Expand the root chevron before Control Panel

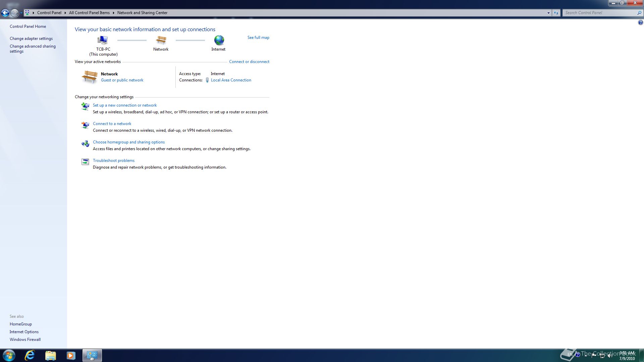(33, 13)
